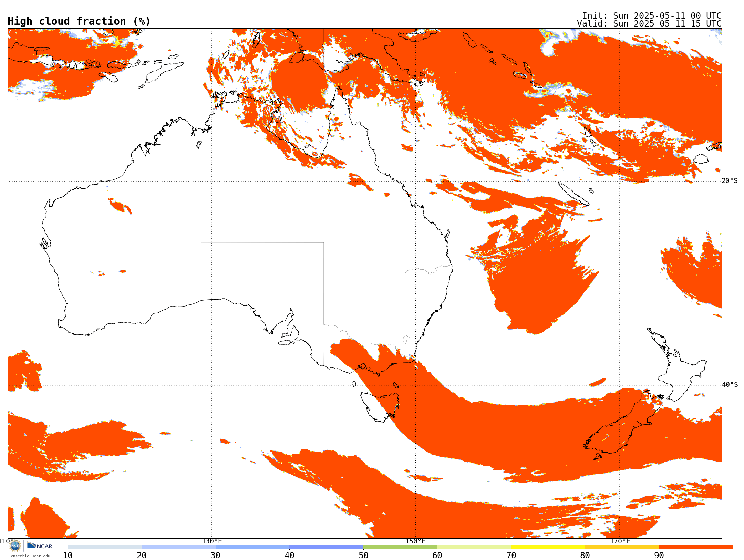This screenshot has width=744, height=560.
Task: Click the 'Init: Sun 2025-05-11 00 UTC' text
Action: [x=652, y=16]
